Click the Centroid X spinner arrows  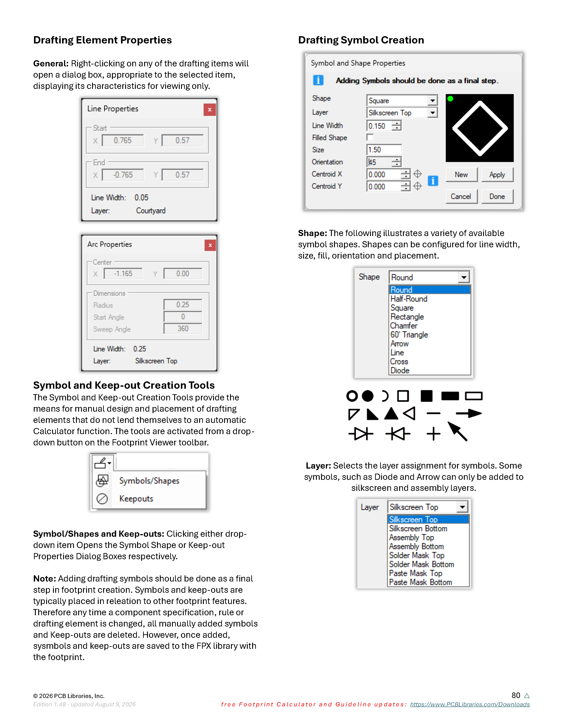[406, 174]
